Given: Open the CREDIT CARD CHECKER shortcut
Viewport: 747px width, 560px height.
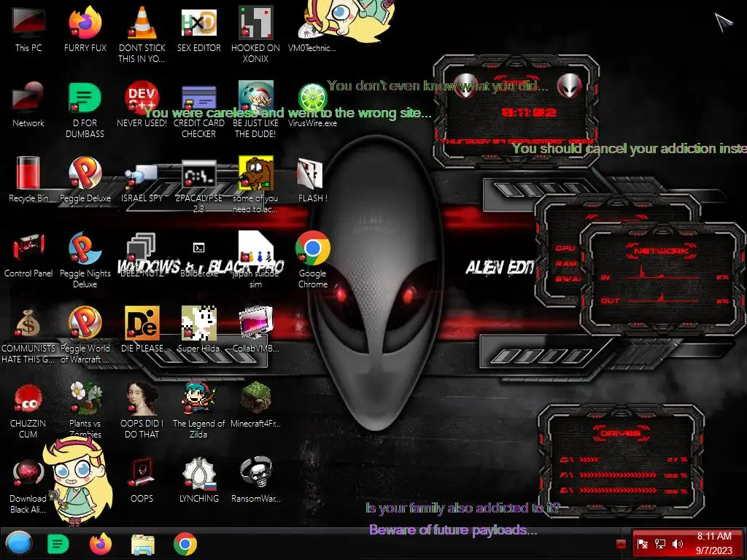Looking at the screenshot, I should pyautogui.click(x=198, y=109).
